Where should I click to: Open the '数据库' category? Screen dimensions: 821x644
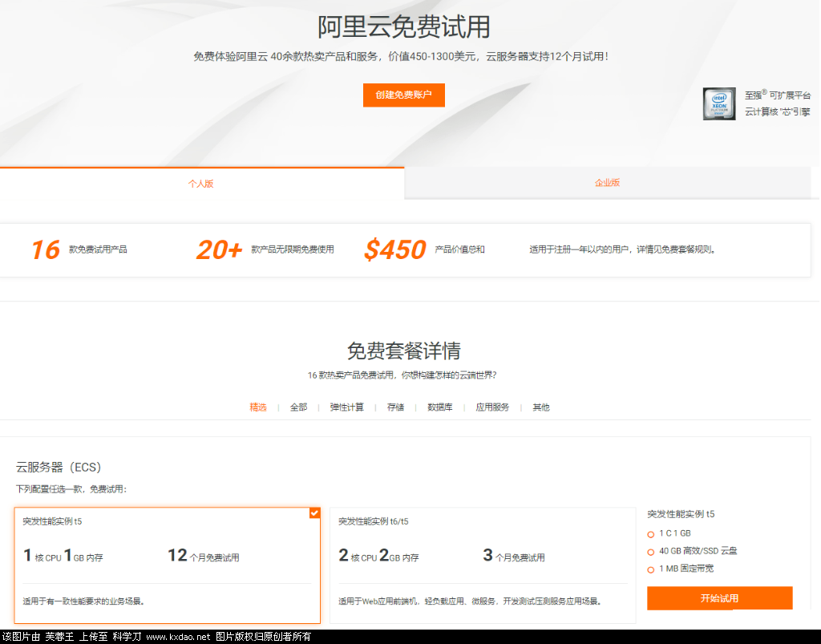coord(440,407)
